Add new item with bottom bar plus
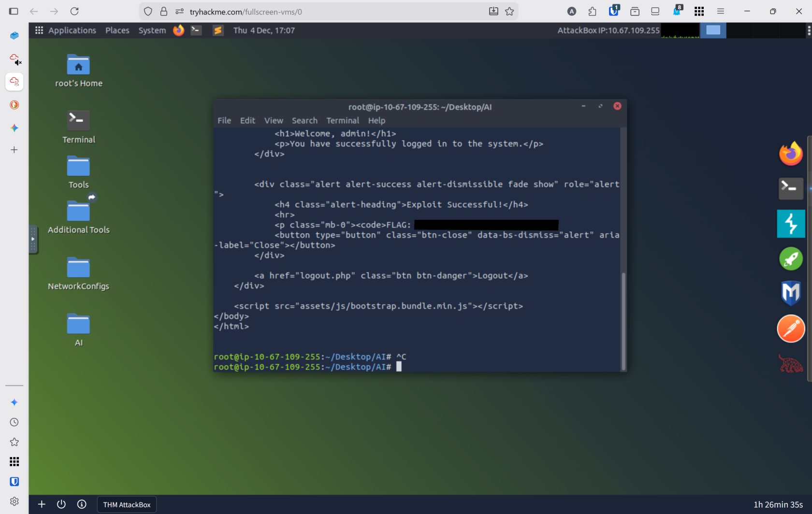 pyautogui.click(x=42, y=504)
